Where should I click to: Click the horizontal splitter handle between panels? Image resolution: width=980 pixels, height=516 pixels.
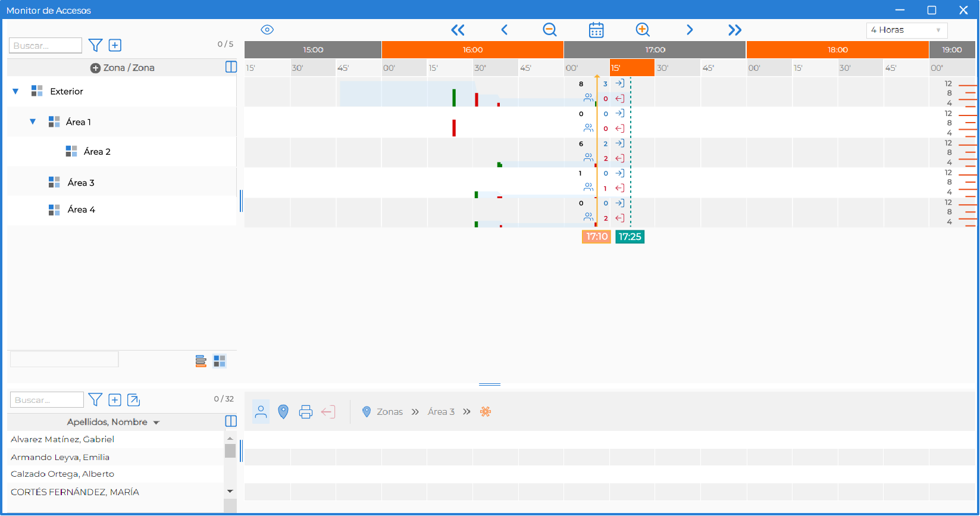point(490,384)
